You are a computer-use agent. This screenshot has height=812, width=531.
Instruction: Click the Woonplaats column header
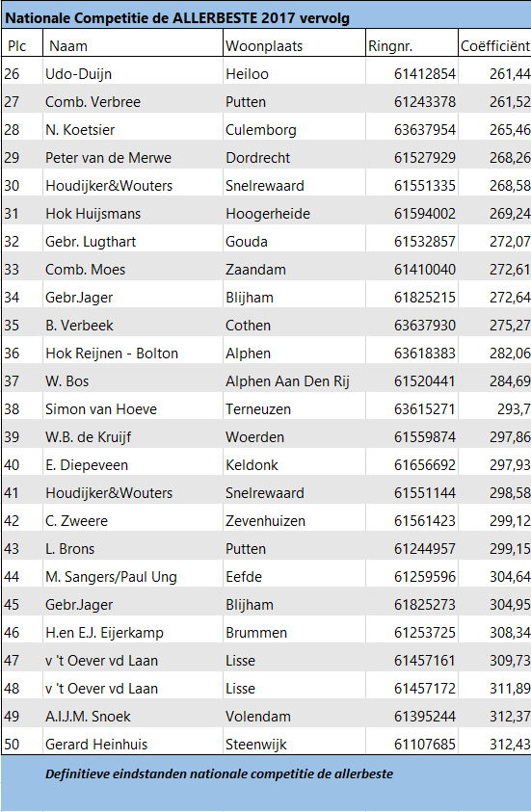[x=294, y=43]
